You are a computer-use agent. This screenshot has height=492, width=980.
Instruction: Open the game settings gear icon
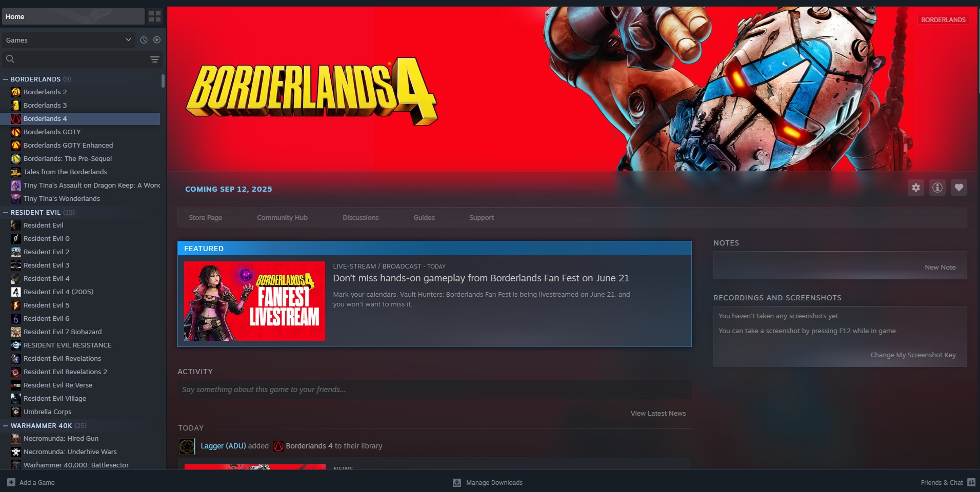[916, 188]
